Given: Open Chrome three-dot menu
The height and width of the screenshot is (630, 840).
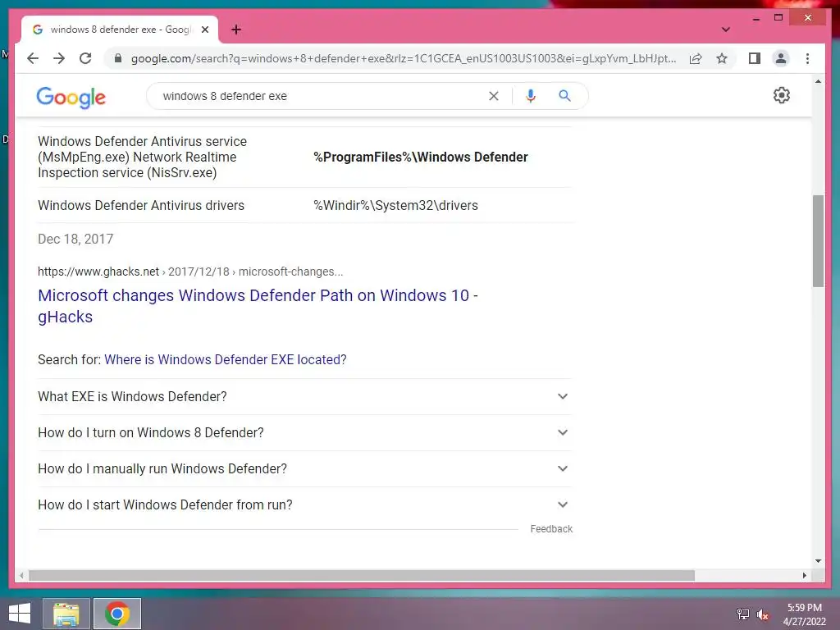Looking at the screenshot, I should [807, 58].
